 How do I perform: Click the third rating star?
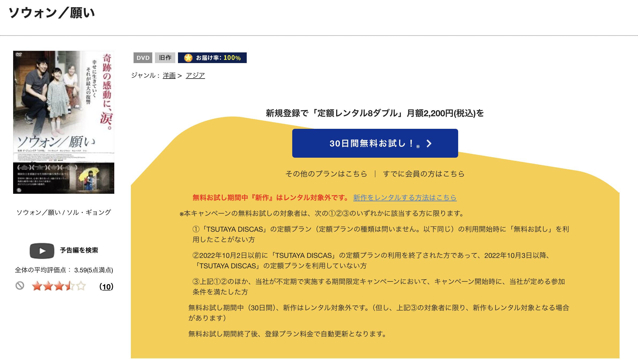pos(59,286)
